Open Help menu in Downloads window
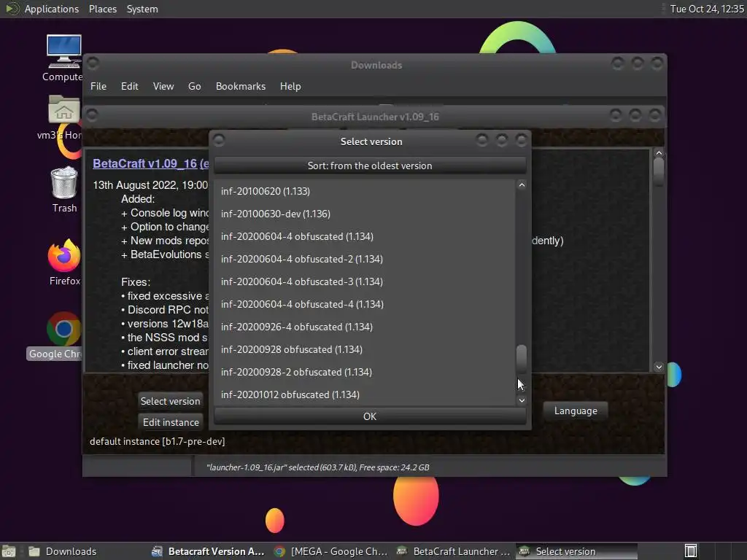747x560 pixels. coord(290,86)
